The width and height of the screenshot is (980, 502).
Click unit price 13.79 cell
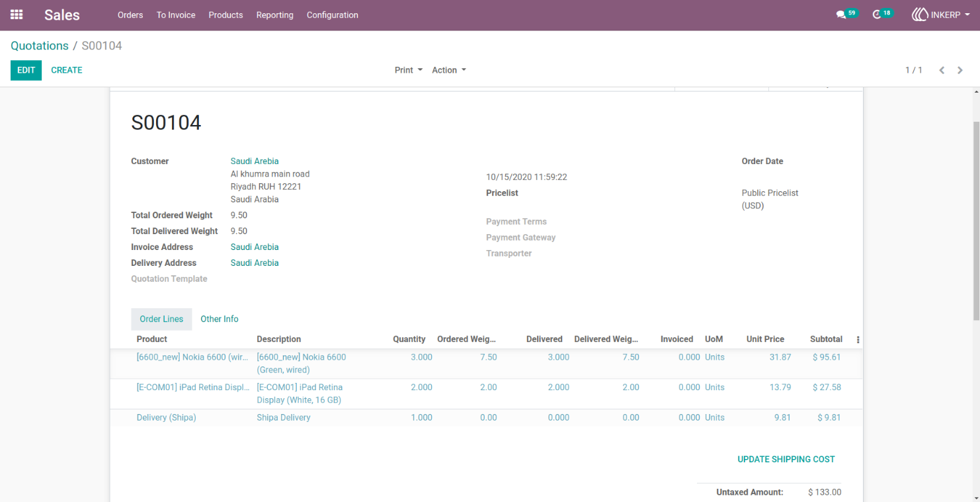[780, 388]
